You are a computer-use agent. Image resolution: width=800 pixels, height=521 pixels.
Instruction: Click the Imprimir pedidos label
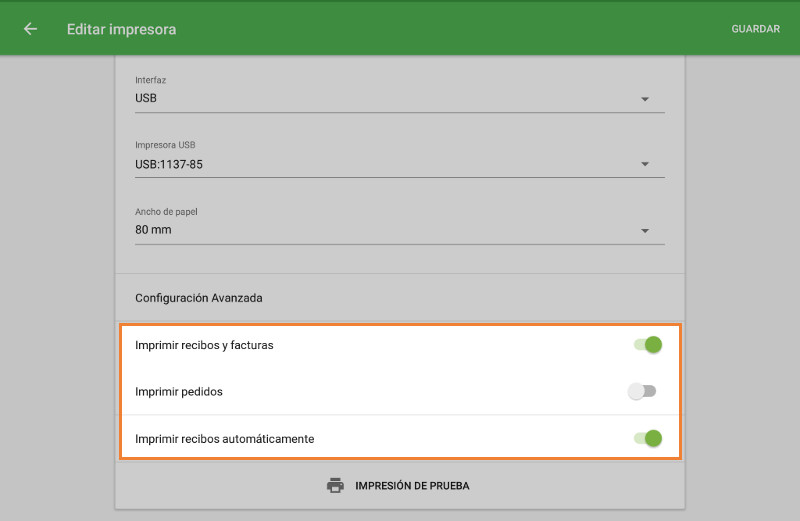pos(179,391)
